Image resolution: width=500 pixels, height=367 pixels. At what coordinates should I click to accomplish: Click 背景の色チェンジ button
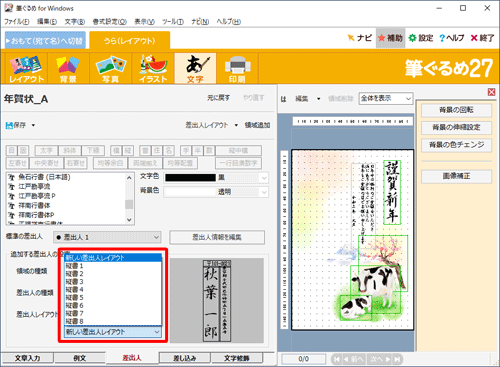click(456, 145)
